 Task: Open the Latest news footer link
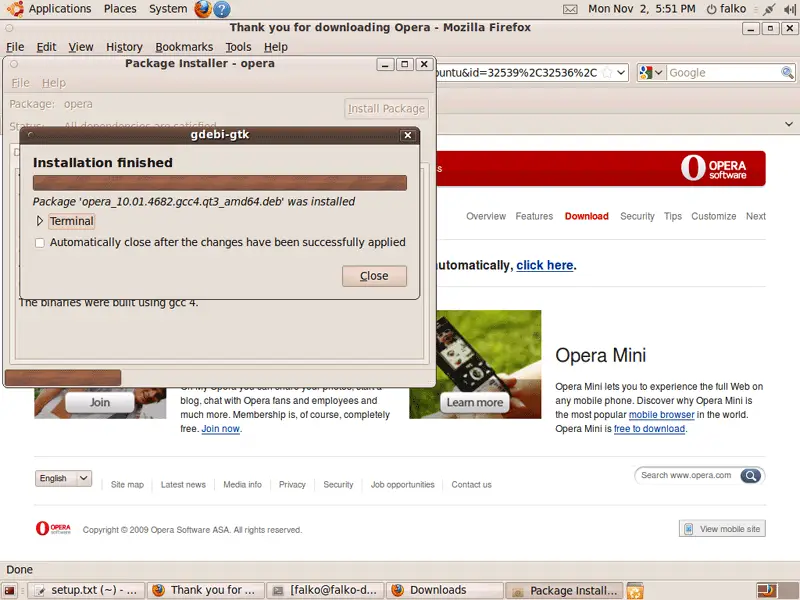[183, 485]
